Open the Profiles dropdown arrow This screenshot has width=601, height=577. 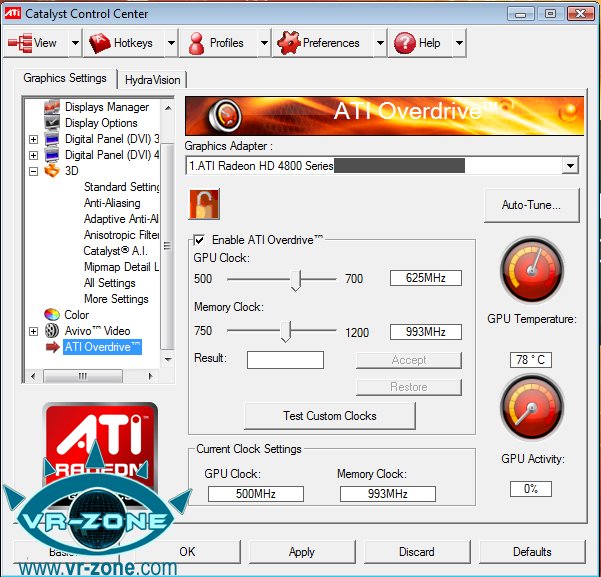click(264, 43)
